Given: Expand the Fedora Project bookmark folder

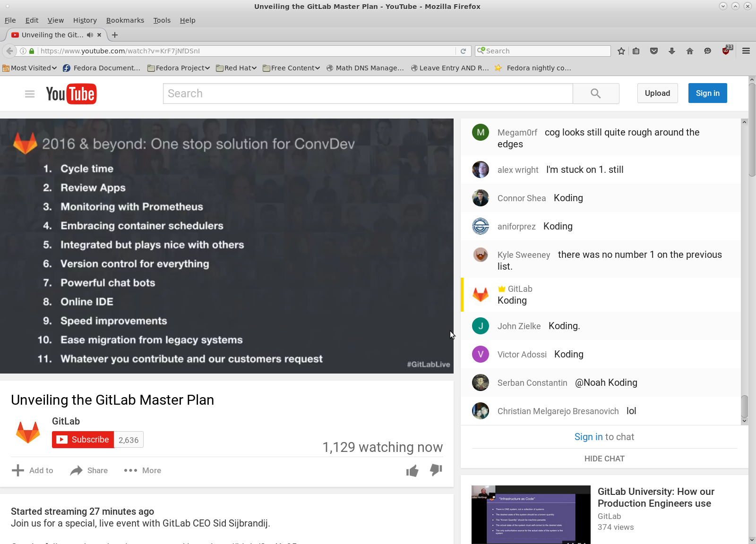Looking at the screenshot, I should 179,68.
